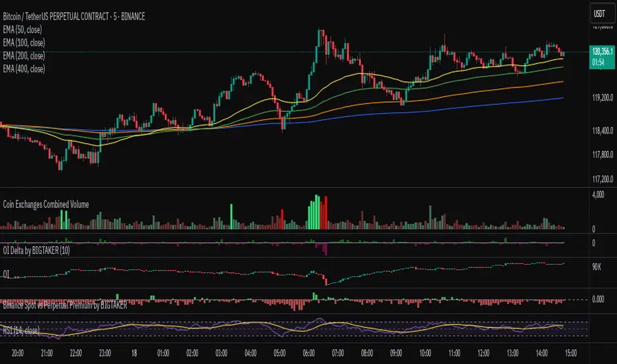Click the 0.000 premium axis label
The width and height of the screenshot is (617, 364).
598,299
